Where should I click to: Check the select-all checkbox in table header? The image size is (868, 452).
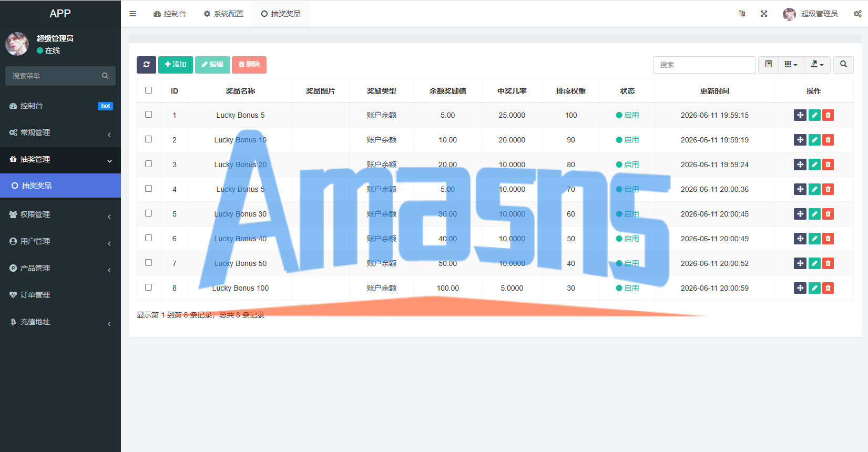148,90
